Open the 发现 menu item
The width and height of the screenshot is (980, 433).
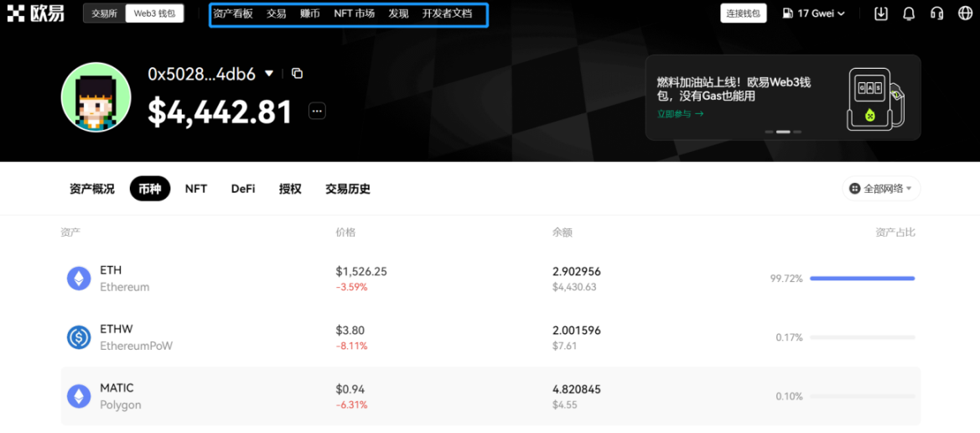click(398, 13)
